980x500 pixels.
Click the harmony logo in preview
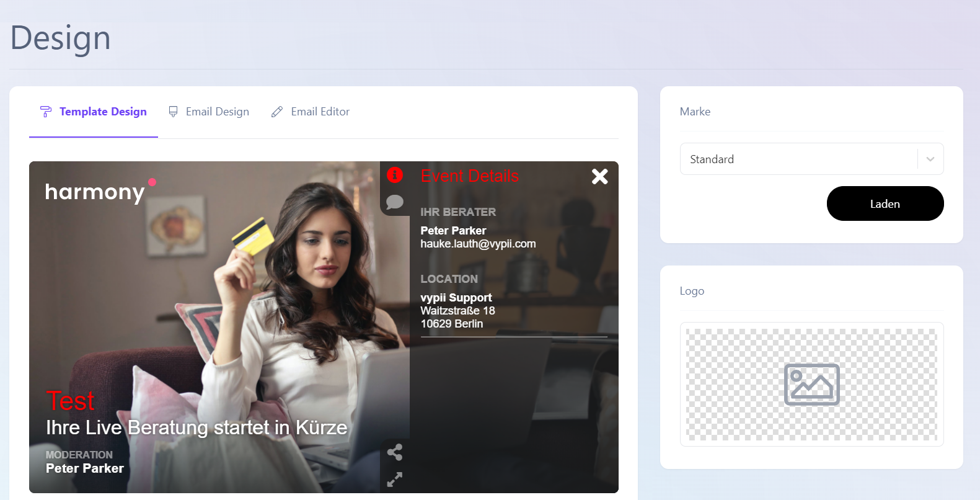pos(100,192)
